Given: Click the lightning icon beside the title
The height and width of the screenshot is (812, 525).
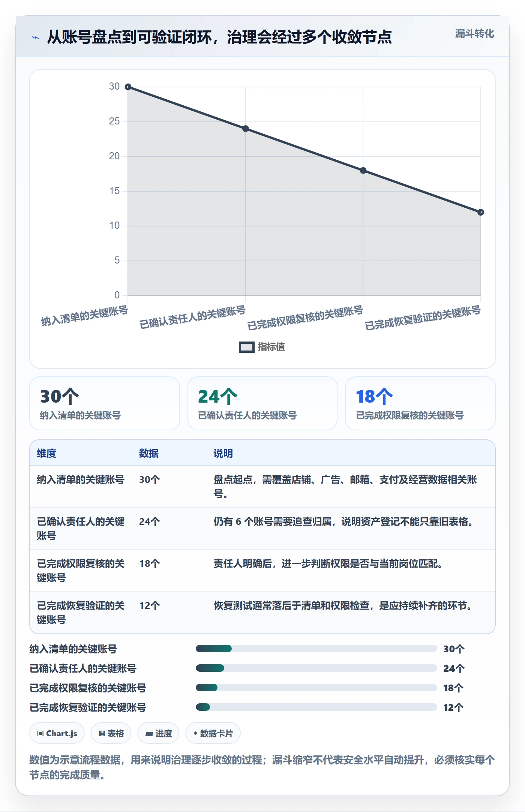Looking at the screenshot, I should click(35, 37).
